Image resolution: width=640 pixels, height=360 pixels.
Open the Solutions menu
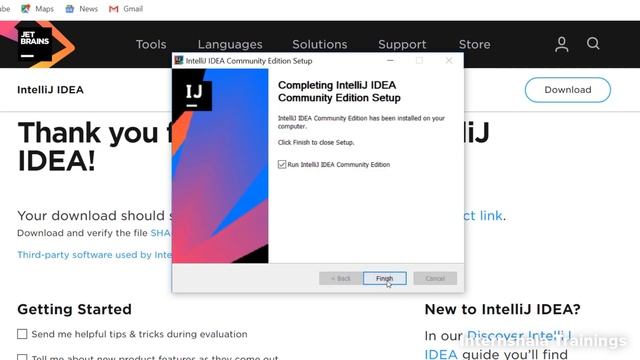320,44
